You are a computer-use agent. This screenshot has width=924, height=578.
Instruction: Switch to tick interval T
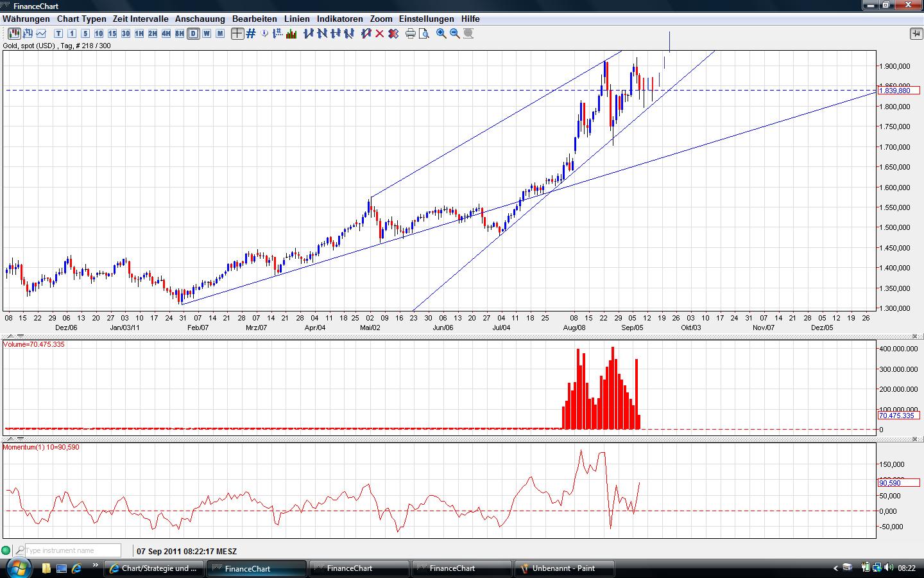[58, 33]
